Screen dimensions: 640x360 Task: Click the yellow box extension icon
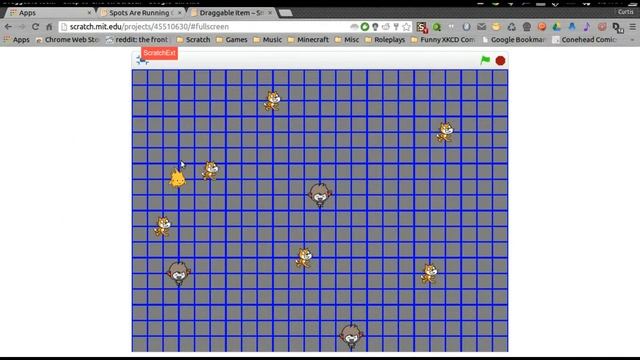(x=496, y=27)
